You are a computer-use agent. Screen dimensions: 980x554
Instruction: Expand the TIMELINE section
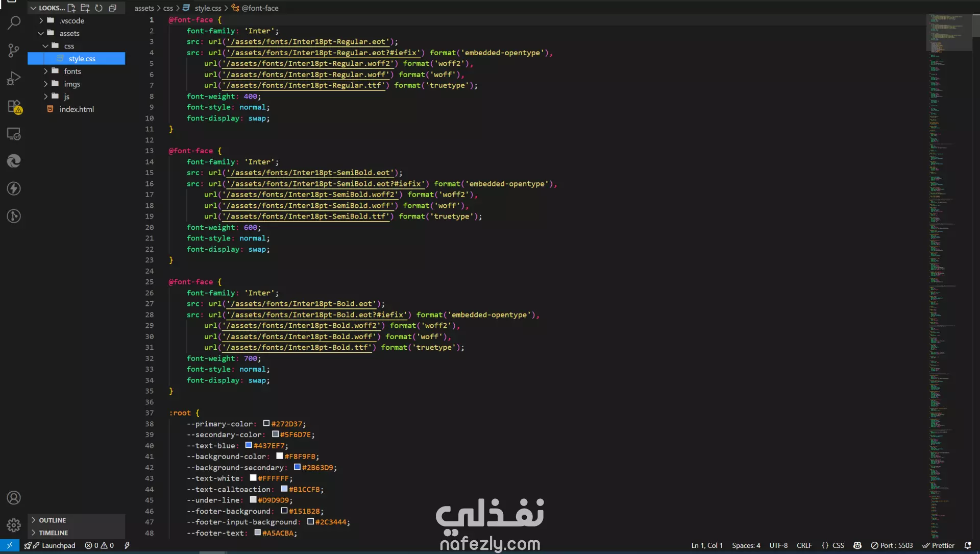(x=53, y=533)
